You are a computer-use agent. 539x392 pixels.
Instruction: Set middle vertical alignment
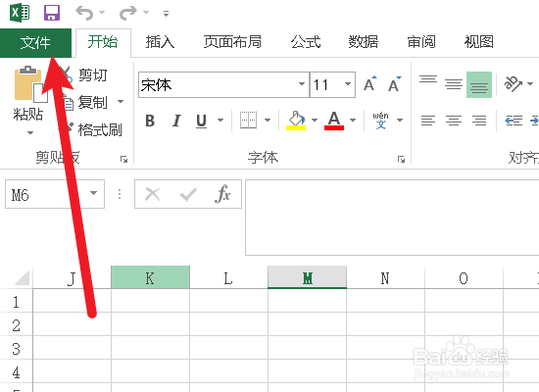click(454, 84)
